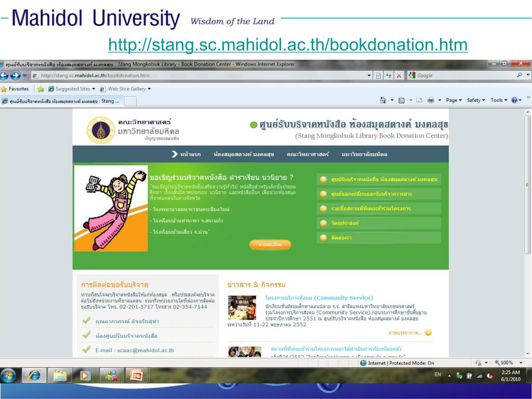Open the search provider dropdown arrow

528,75
